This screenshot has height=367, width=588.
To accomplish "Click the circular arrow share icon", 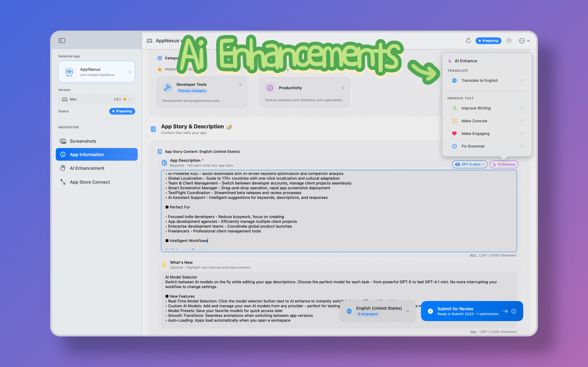I will tap(509, 41).
